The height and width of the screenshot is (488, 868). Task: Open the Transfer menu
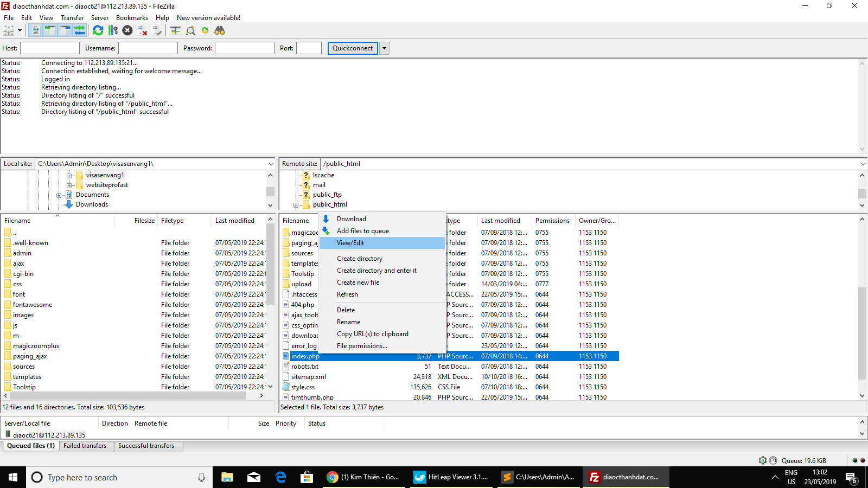click(72, 18)
